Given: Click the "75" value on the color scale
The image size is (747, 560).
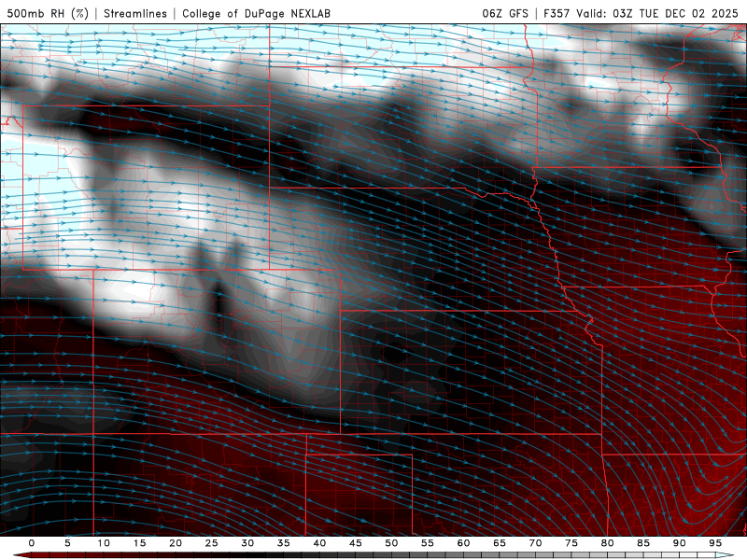Looking at the screenshot, I should (571, 543).
